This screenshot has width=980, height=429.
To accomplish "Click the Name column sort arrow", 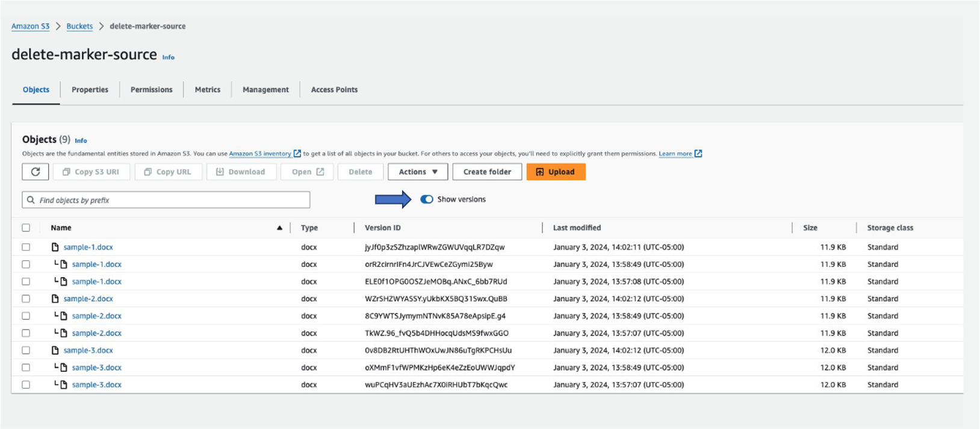I will click(279, 228).
